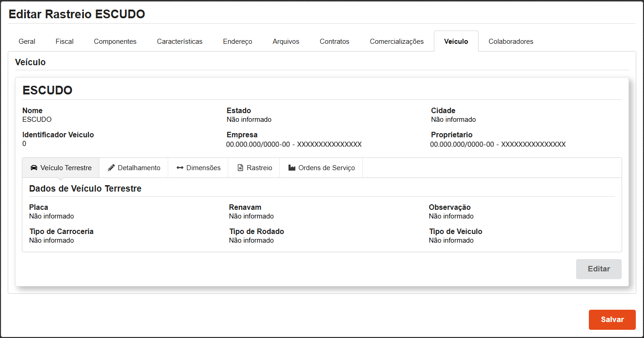Click the orange Salvar button
Screen dimensions: 644x338
[x=612, y=320]
